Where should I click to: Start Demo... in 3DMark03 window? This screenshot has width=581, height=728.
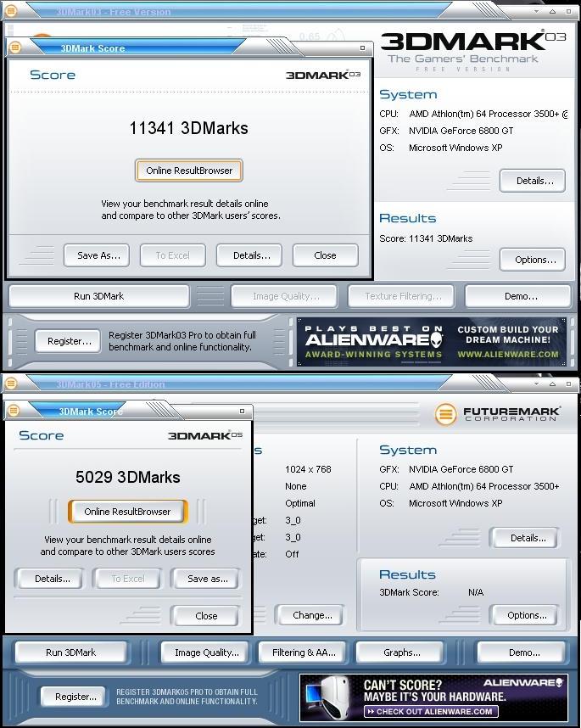click(x=518, y=296)
